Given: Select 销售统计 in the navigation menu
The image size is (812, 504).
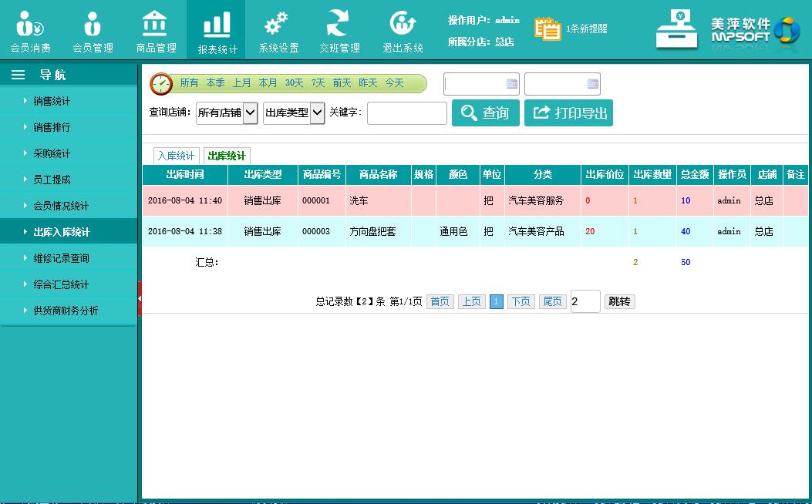Looking at the screenshot, I should tap(52, 101).
